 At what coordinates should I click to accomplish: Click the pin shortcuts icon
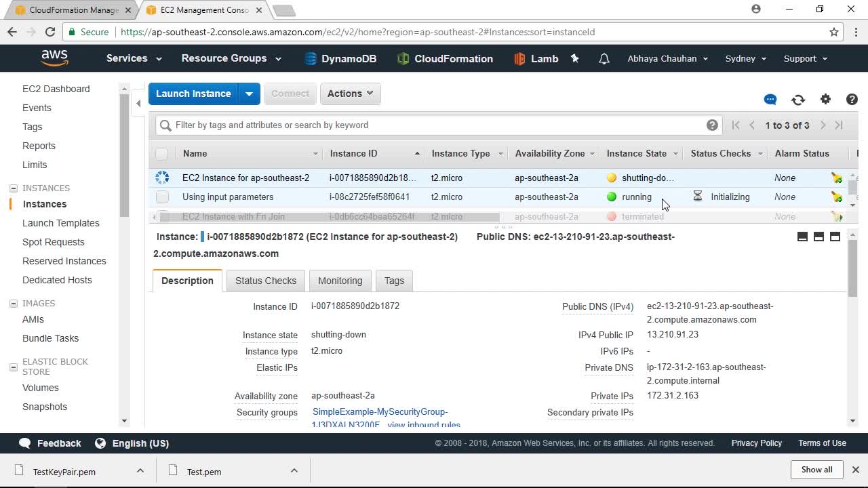(x=575, y=58)
